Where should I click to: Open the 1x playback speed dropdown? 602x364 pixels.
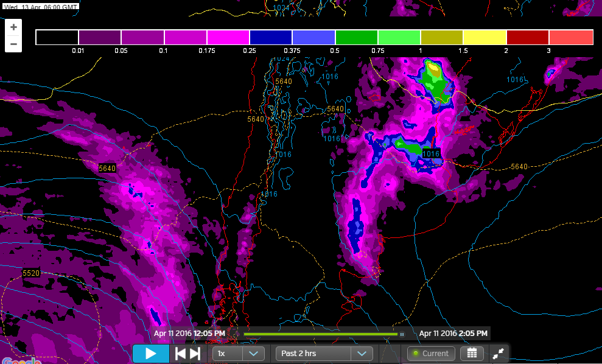point(239,353)
